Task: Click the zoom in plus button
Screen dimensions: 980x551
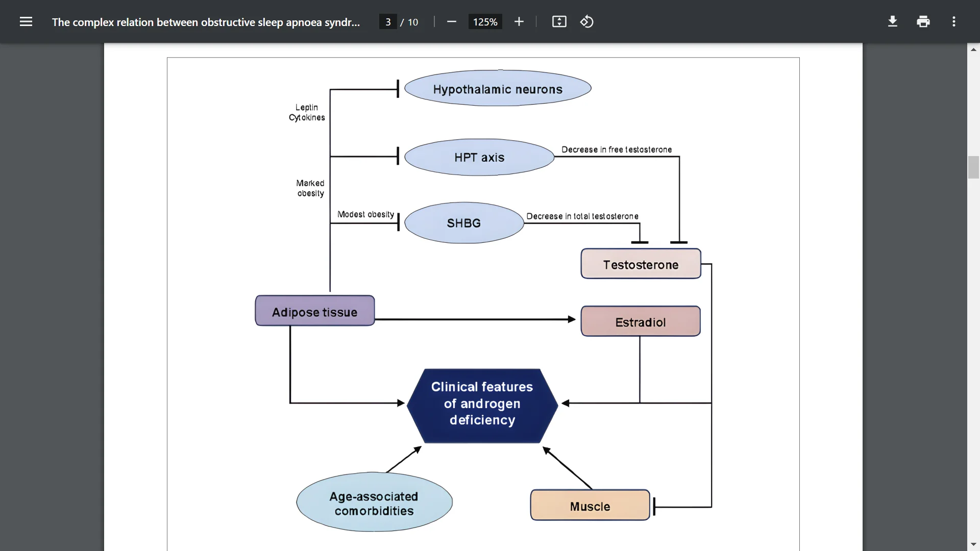Action: coord(519,21)
